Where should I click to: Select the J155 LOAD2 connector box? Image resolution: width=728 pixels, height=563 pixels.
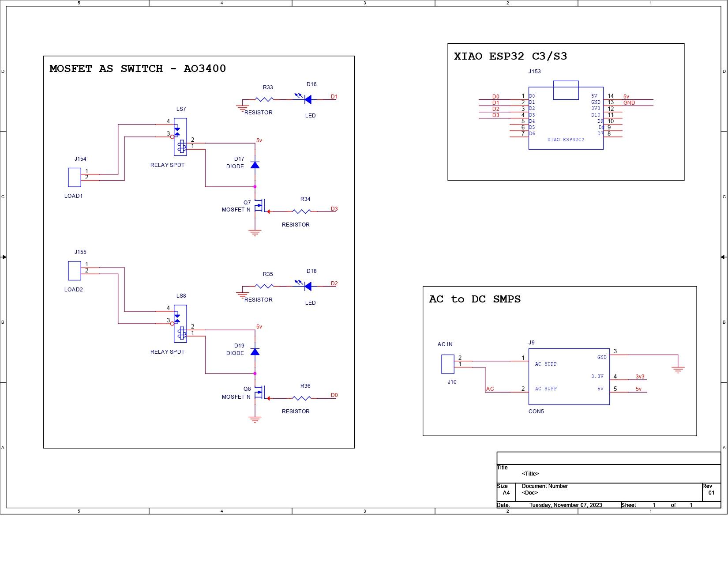tap(75, 271)
